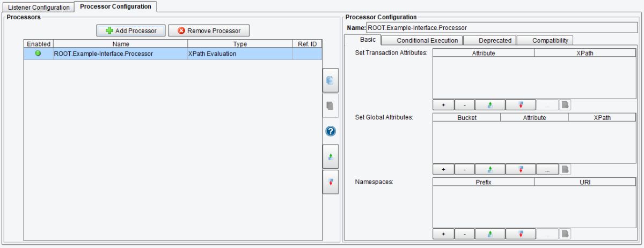Click Add Processor button
The width and height of the screenshot is (644, 248).
point(131,31)
